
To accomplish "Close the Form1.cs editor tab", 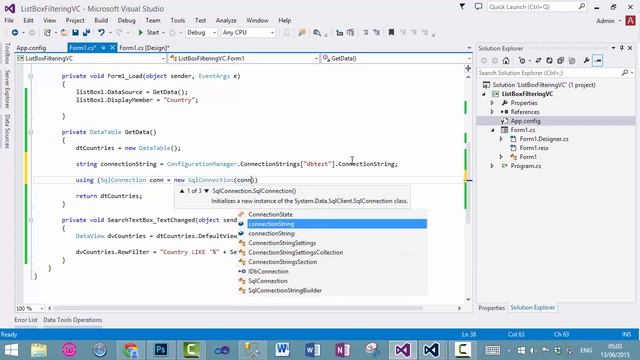I will [113, 48].
